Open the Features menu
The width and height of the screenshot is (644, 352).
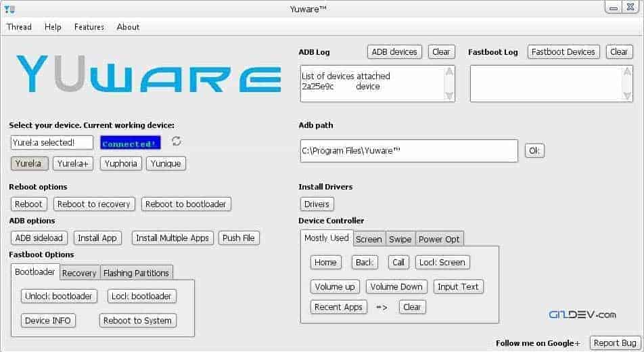89,27
